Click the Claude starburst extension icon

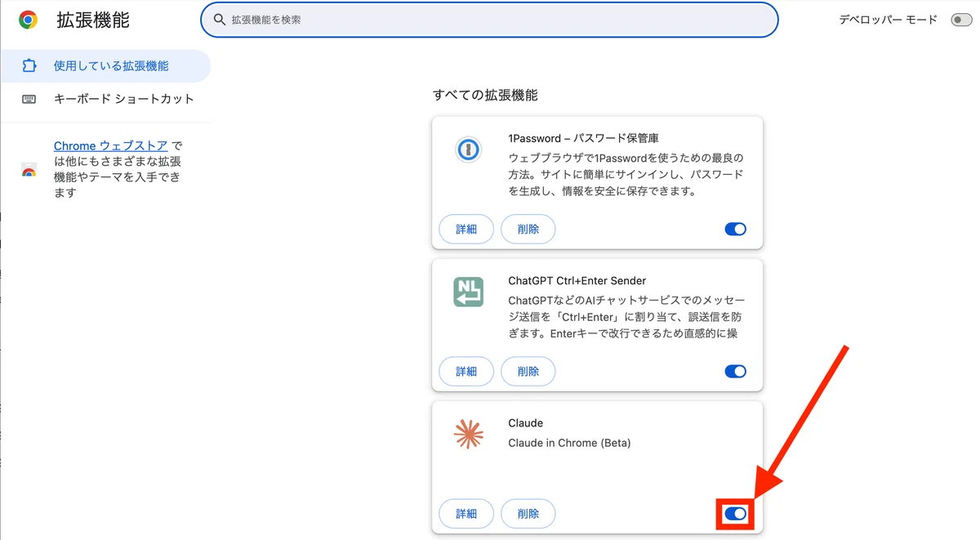469,435
